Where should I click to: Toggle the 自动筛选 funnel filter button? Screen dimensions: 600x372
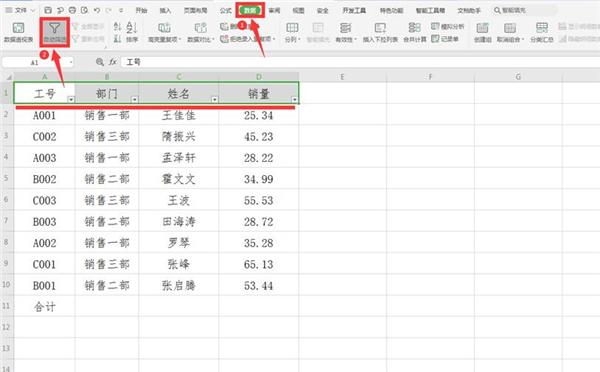pyautogui.click(x=55, y=32)
